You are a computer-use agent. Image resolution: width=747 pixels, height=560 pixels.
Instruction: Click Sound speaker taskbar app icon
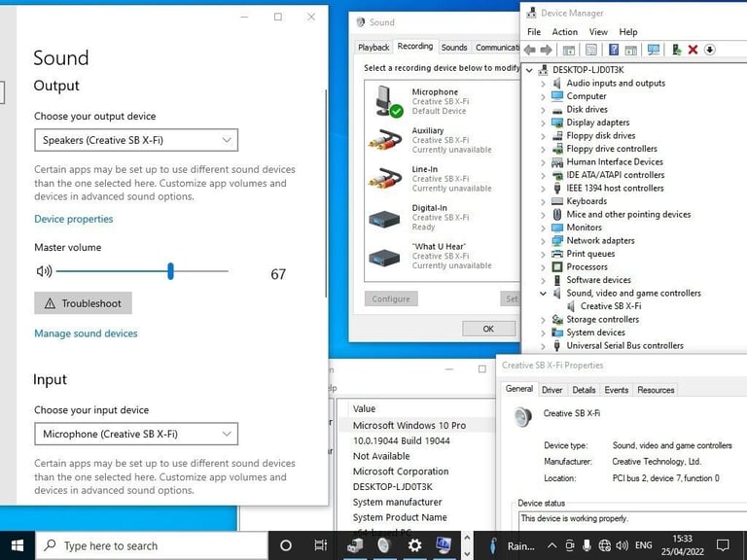click(x=384, y=545)
